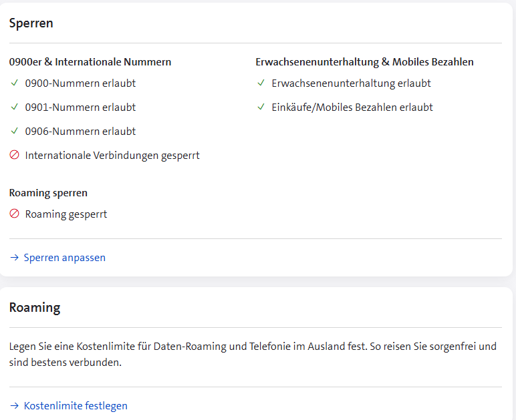Click the arrow icon before Kostenlimite festlegen
516x420 pixels.
tap(14, 406)
